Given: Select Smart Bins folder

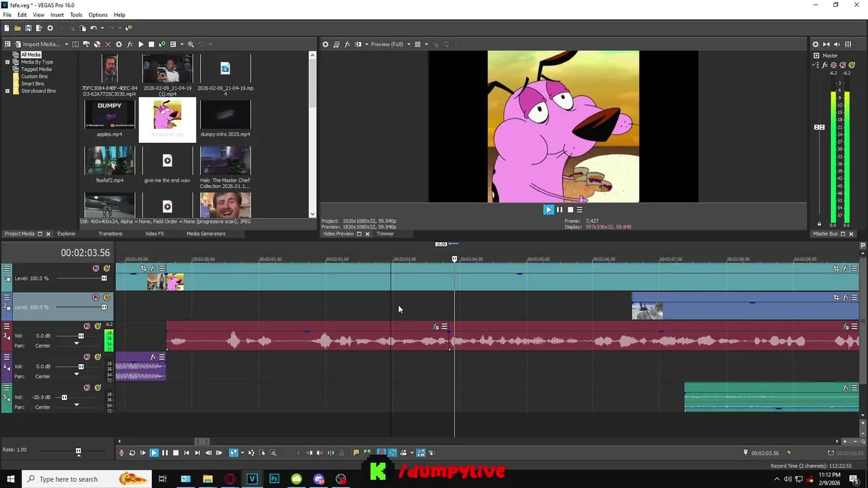Looking at the screenshot, I should [x=33, y=83].
